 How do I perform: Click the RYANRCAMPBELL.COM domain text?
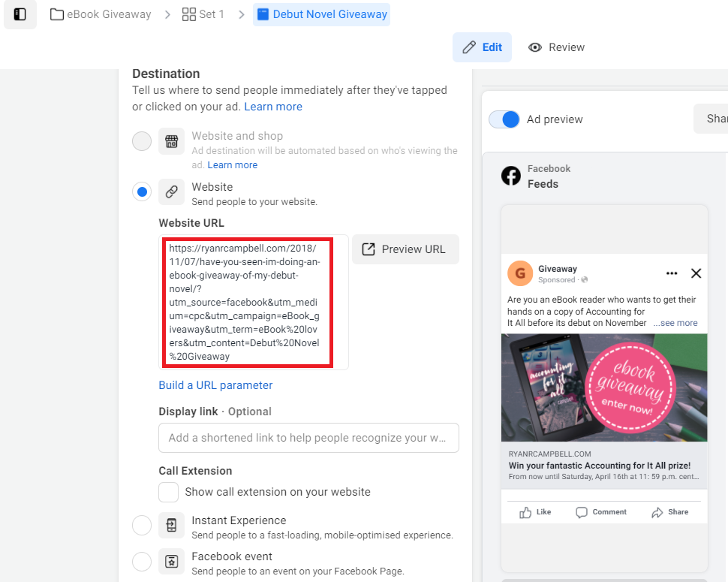[549, 454]
